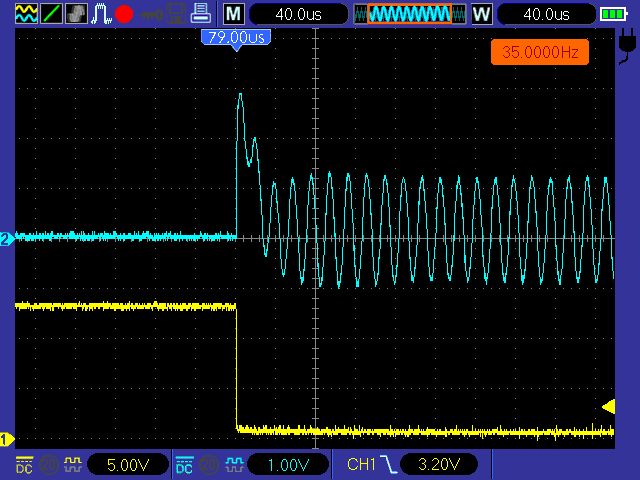Select the green diagonal line icon
Viewport: 640px width, 480px height.
(52, 14)
